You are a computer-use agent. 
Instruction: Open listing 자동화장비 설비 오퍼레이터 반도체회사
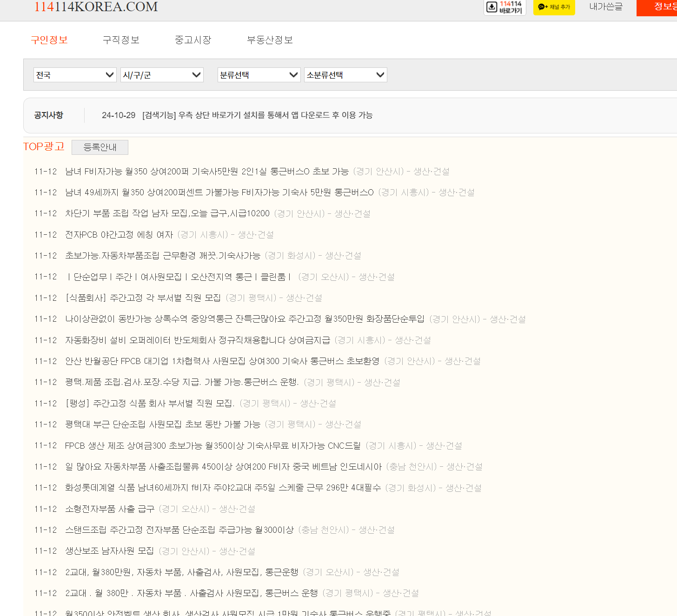[198, 340]
